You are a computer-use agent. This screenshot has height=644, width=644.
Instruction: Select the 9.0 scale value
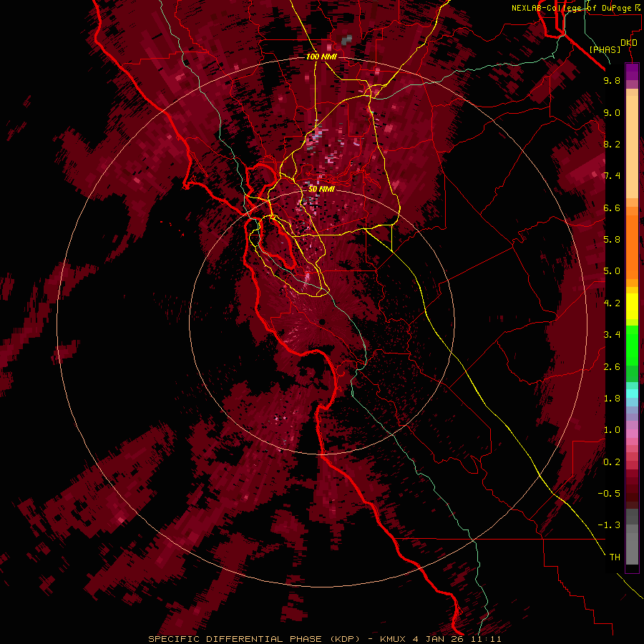click(x=612, y=112)
